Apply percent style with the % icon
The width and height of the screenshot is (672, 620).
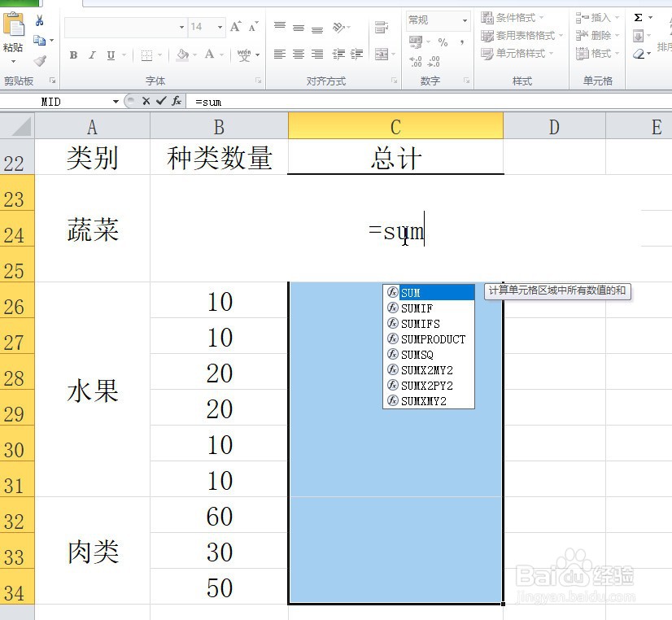(442, 41)
